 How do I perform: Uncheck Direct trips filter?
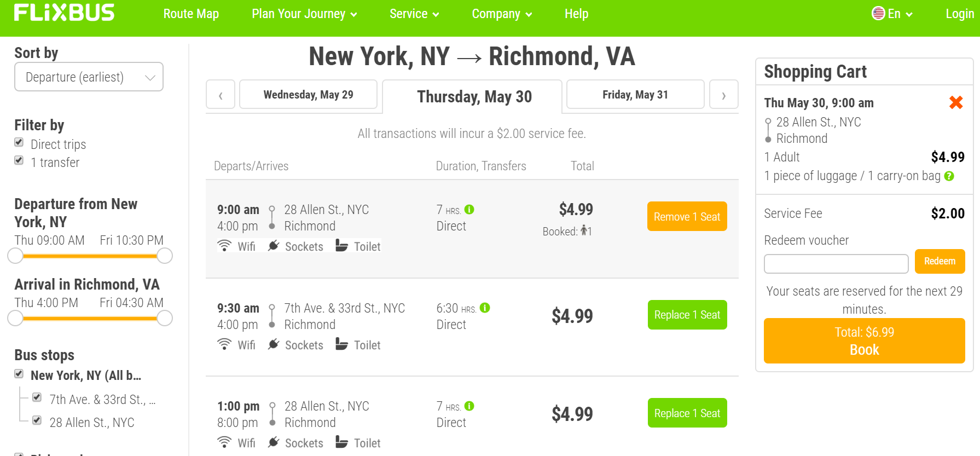(19, 143)
